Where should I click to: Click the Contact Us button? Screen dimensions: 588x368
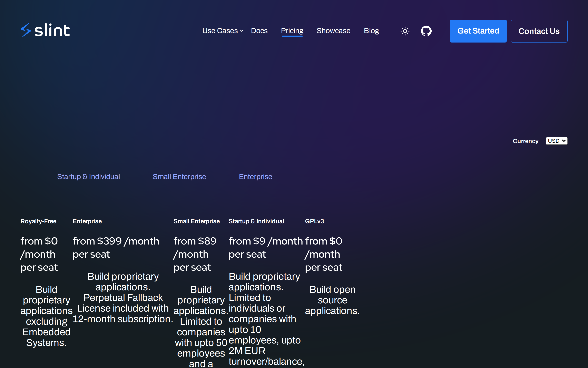(539, 31)
